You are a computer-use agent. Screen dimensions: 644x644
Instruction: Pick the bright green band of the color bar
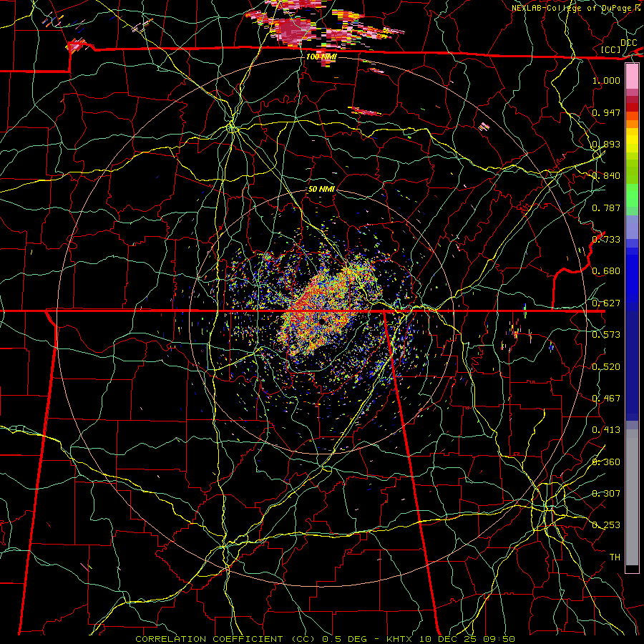(632, 195)
